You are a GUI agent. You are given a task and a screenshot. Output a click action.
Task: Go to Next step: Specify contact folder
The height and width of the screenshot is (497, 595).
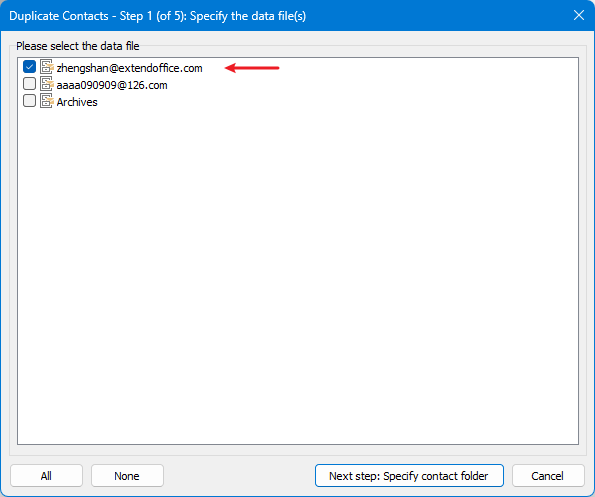click(x=409, y=476)
